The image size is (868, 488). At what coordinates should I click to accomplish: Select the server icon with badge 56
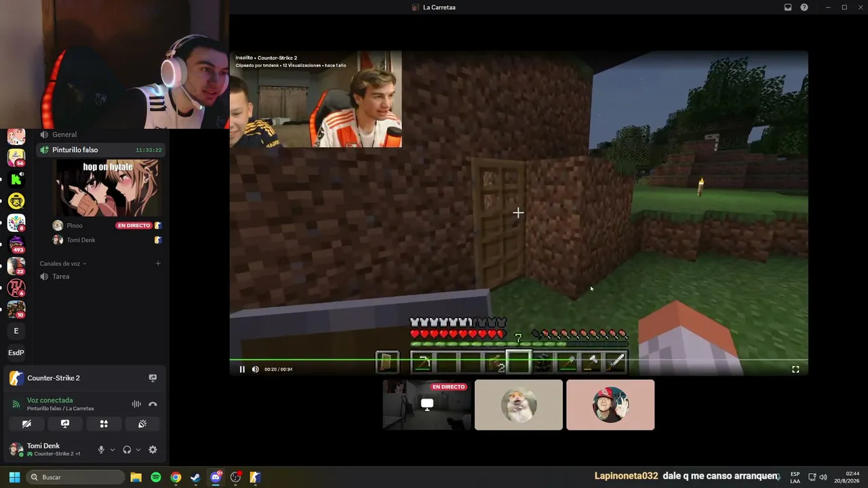pos(16,158)
